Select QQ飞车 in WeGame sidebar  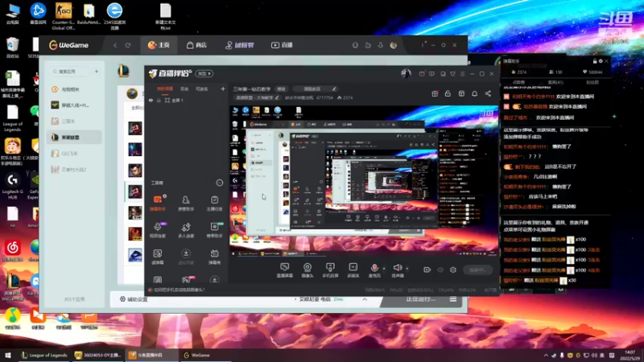pyautogui.click(x=74, y=153)
